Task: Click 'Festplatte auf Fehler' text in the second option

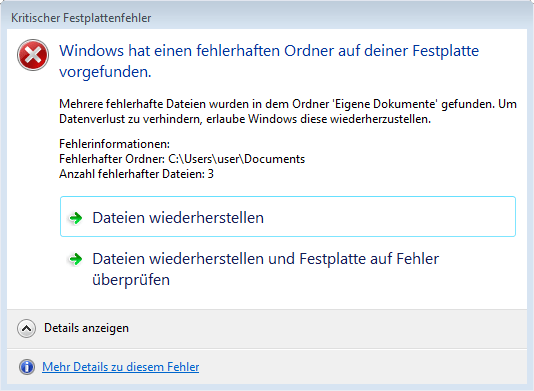Action: coord(369,259)
